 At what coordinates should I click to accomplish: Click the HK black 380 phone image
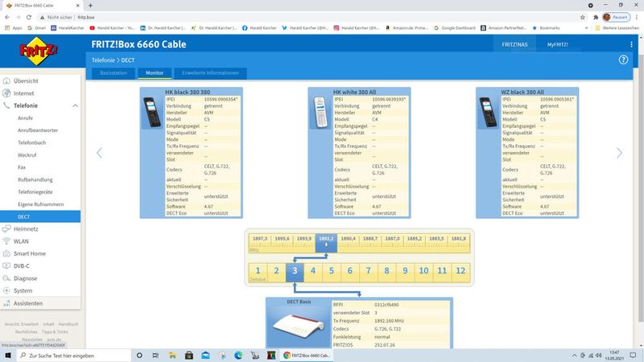(x=152, y=112)
